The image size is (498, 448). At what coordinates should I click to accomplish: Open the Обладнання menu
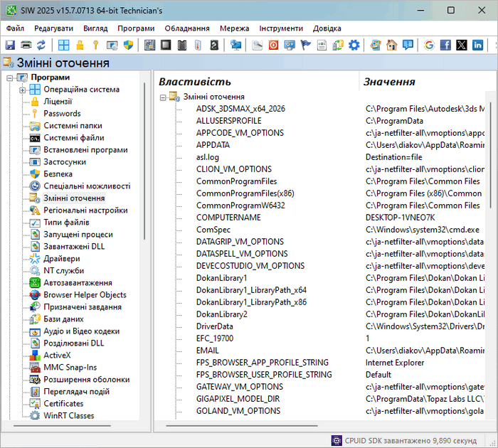click(x=187, y=28)
